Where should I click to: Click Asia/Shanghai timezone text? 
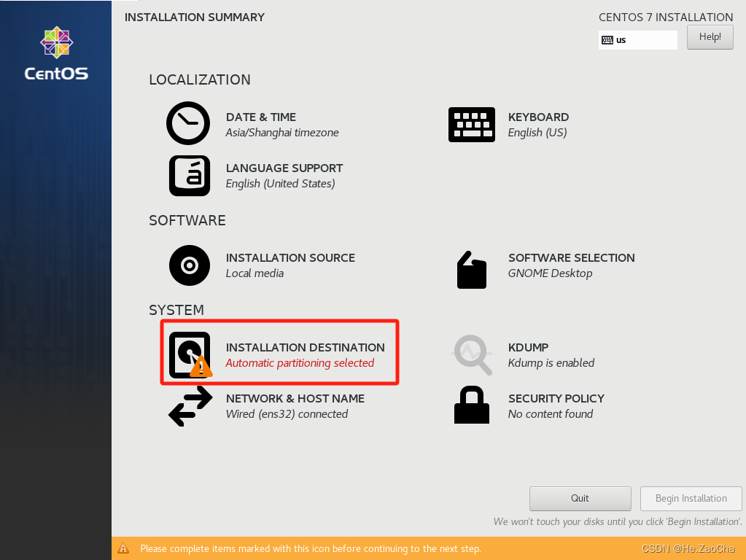coord(282,133)
